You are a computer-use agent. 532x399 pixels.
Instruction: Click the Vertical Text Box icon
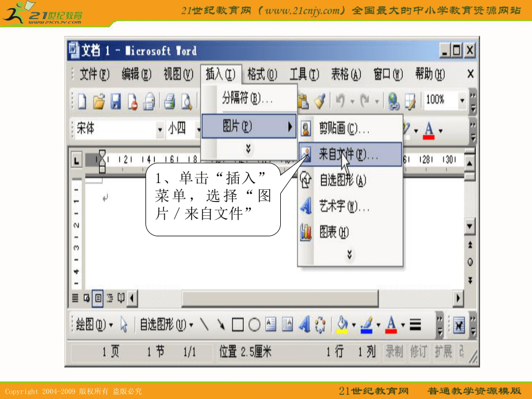pos(288,325)
